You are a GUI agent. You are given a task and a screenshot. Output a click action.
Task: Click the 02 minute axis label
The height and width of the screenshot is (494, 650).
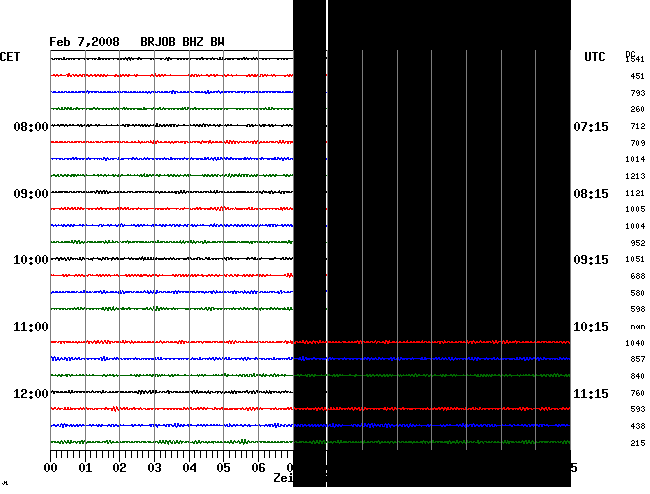click(x=119, y=468)
